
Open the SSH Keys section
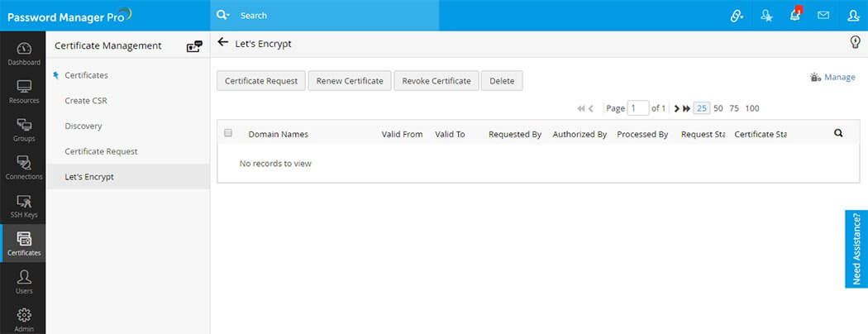[x=23, y=206]
